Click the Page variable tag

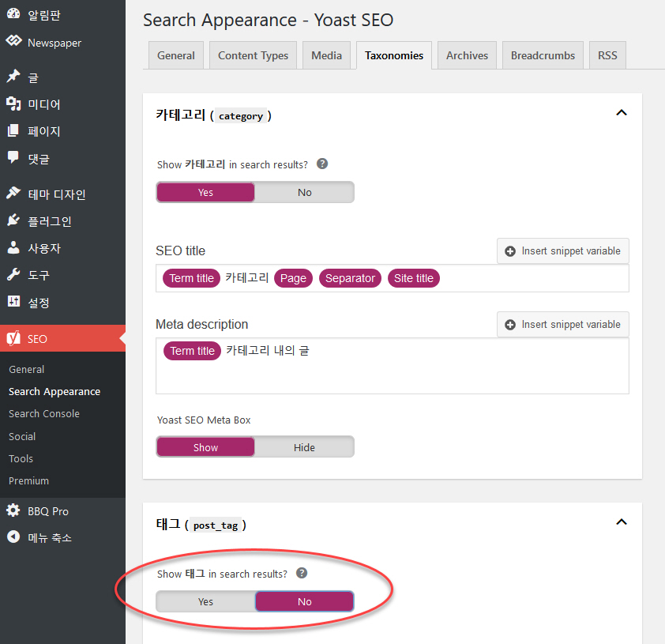294,278
